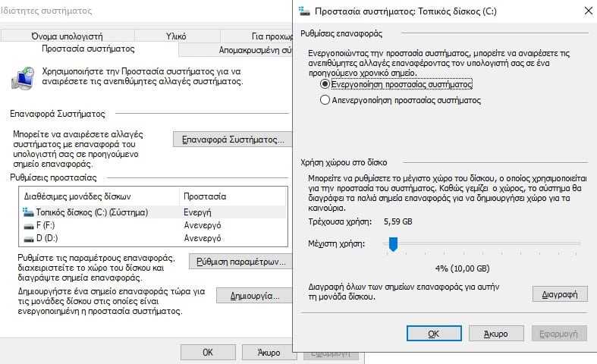The width and height of the screenshot is (597, 364).
Task: Click the D (D:) drive icon
Action: pos(29,239)
